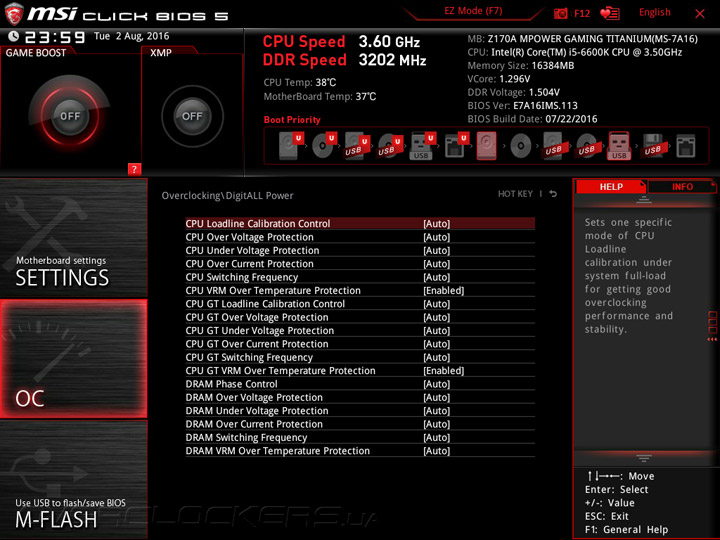Toggle the GAME BOOST knob
The image size is (720, 540).
point(70,116)
